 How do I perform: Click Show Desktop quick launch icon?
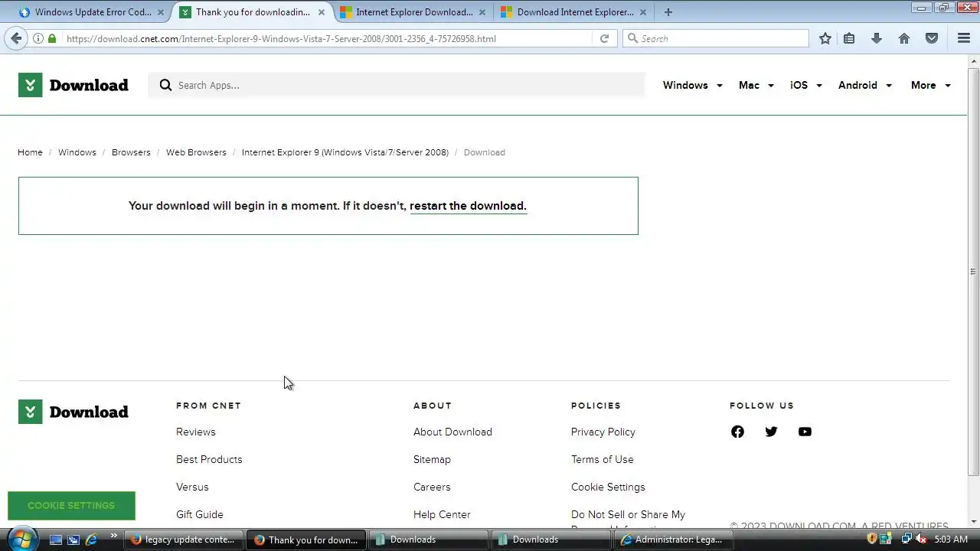[x=55, y=540]
